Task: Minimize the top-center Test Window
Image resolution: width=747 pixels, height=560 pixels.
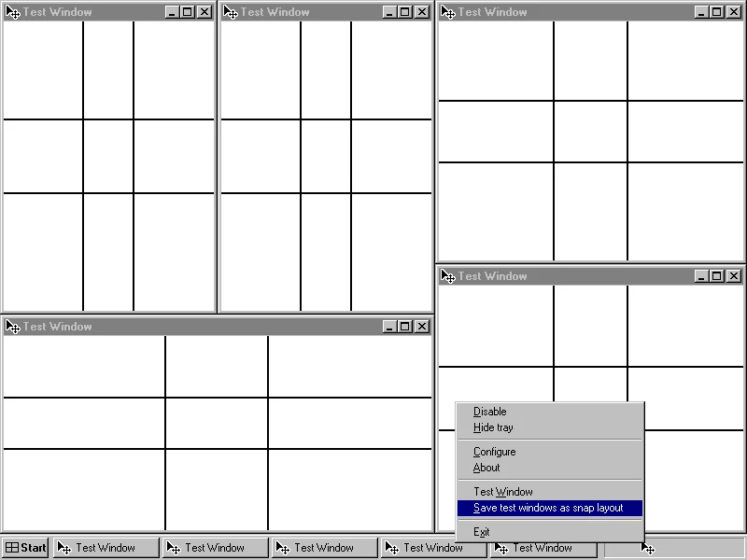Action: tap(389, 12)
